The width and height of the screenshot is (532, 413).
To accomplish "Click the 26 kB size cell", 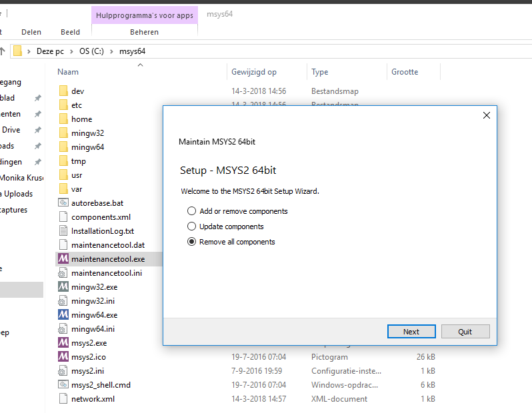I will tap(426, 357).
